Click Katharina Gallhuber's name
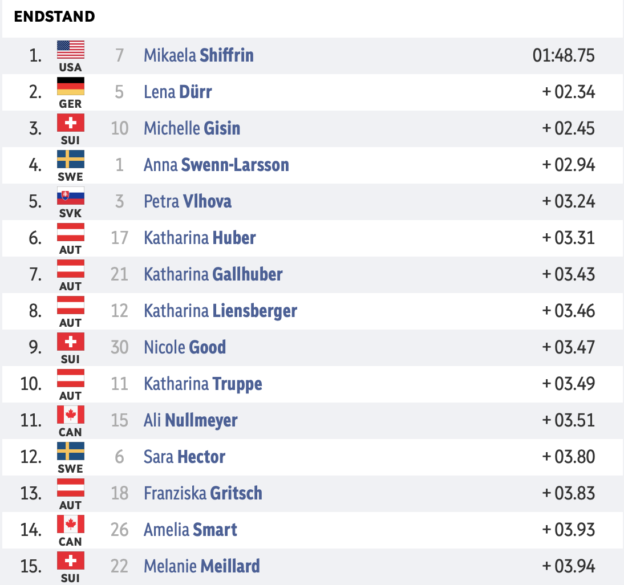Viewport: 624px width, 585px height. (x=213, y=274)
